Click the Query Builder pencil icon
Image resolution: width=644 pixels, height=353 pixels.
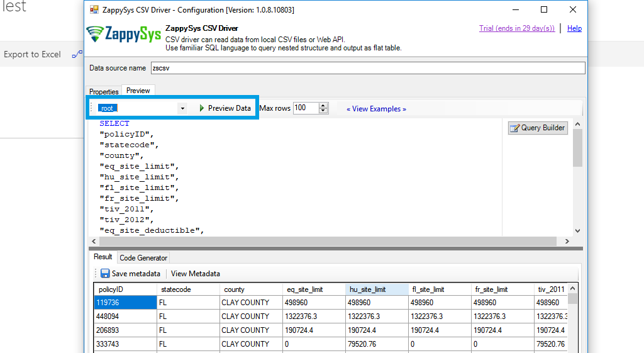click(x=514, y=128)
